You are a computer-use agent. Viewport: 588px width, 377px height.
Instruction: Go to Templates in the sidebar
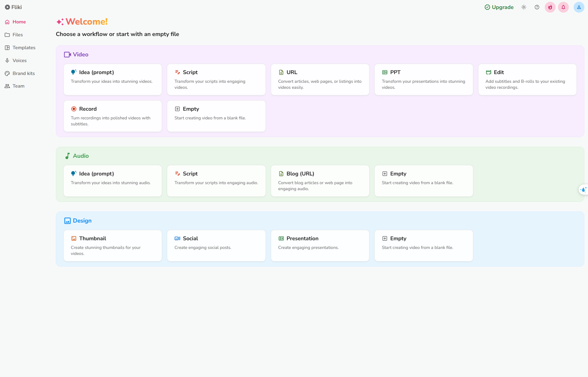[24, 48]
